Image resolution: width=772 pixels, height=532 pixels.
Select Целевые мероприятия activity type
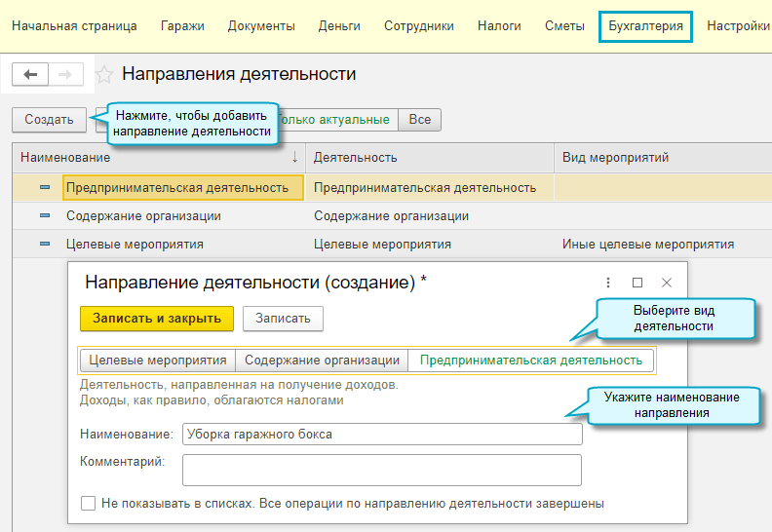coord(158,361)
